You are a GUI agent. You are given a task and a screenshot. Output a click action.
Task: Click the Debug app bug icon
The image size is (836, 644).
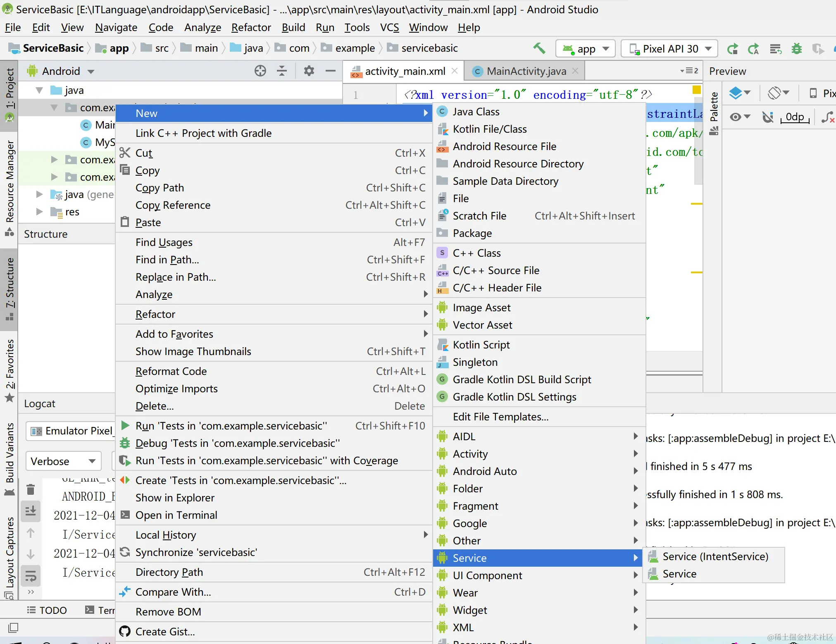pos(796,49)
